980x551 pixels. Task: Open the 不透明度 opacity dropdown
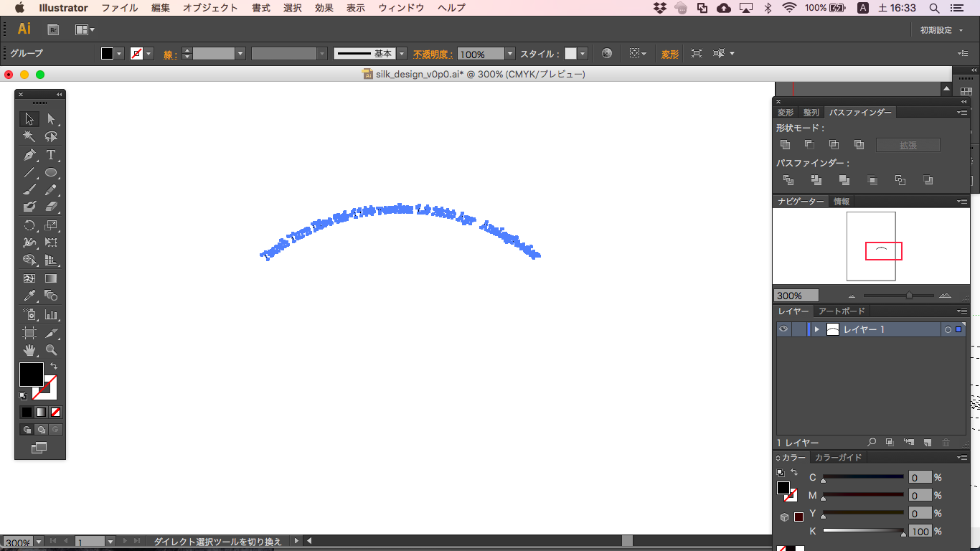(510, 54)
